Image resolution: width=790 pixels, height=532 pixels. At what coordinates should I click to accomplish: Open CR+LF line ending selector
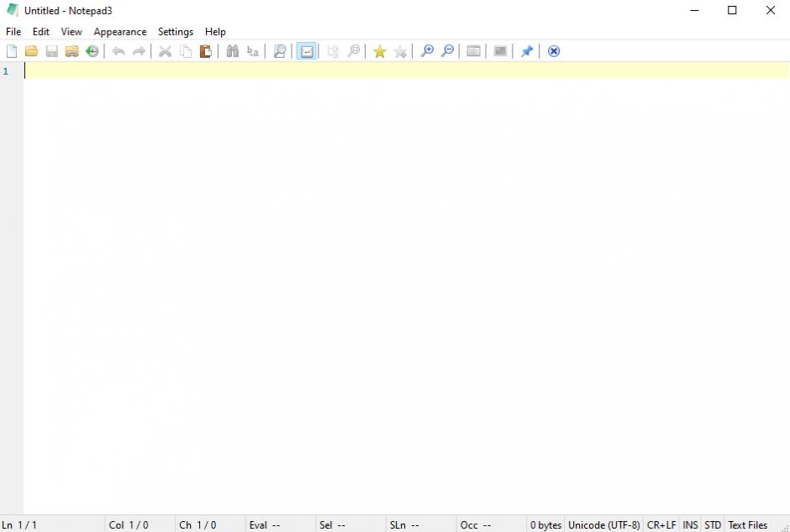(661, 525)
